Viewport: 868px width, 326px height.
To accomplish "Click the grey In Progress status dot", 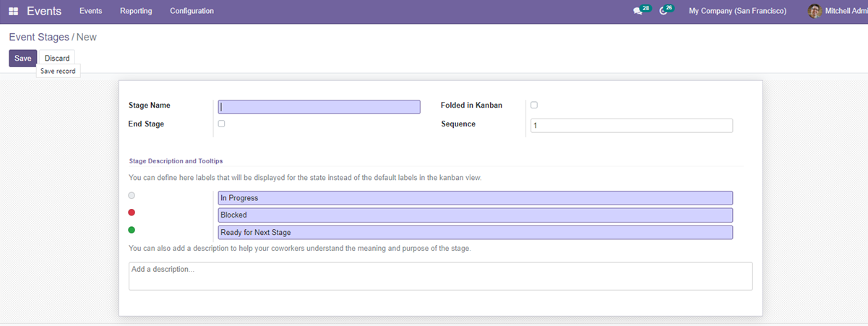I will click(132, 195).
